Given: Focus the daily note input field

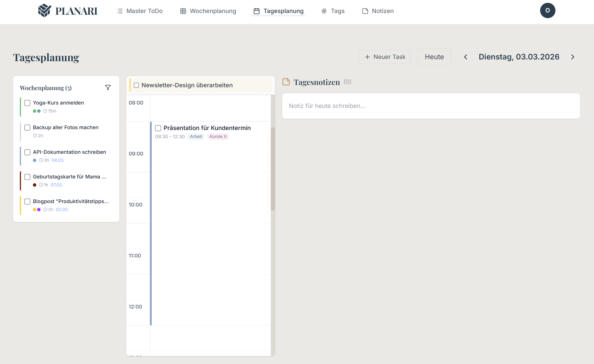Looking at the screenshot, I should pos(431,106).
